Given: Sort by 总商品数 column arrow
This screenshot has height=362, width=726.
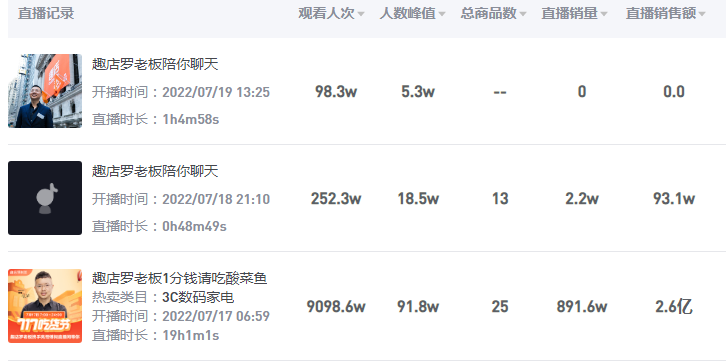Looking at the screenshot, I should pos(523,14).
